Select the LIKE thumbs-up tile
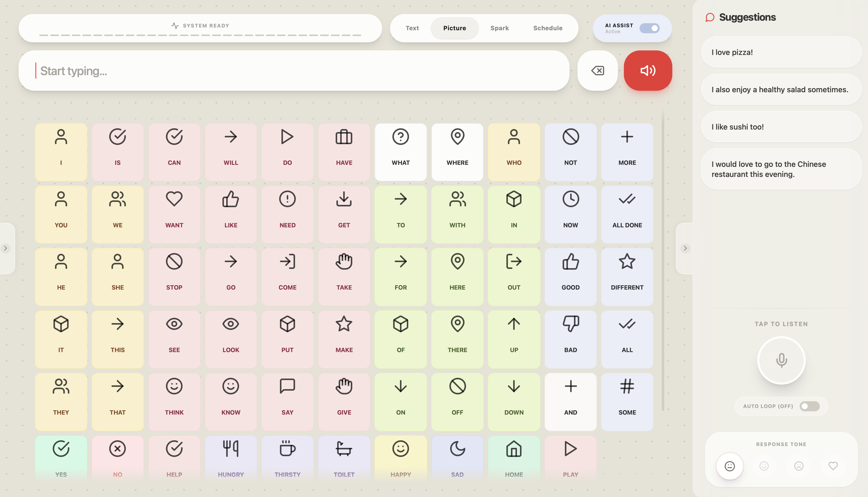Viewport: 868px width, 497px height. tap(231, 214)
